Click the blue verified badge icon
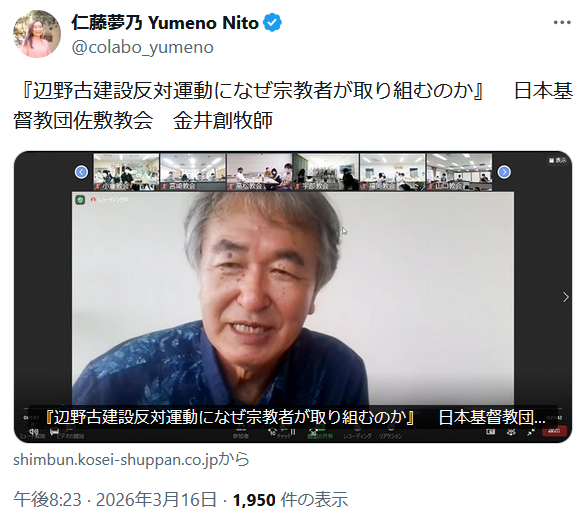587x522 pixels. [x=273, y=23]
